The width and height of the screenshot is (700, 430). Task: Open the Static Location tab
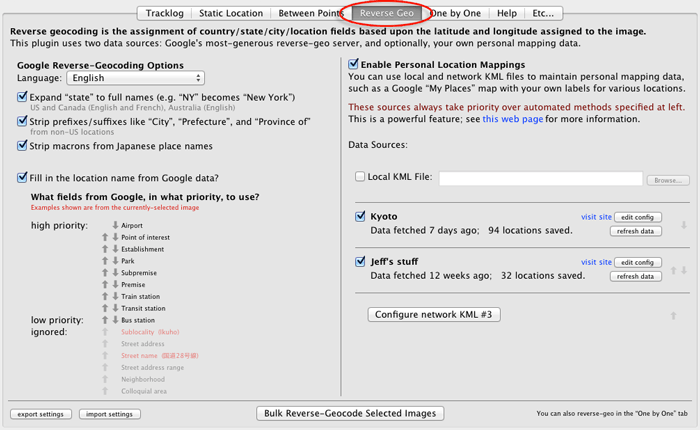point(231,13)
